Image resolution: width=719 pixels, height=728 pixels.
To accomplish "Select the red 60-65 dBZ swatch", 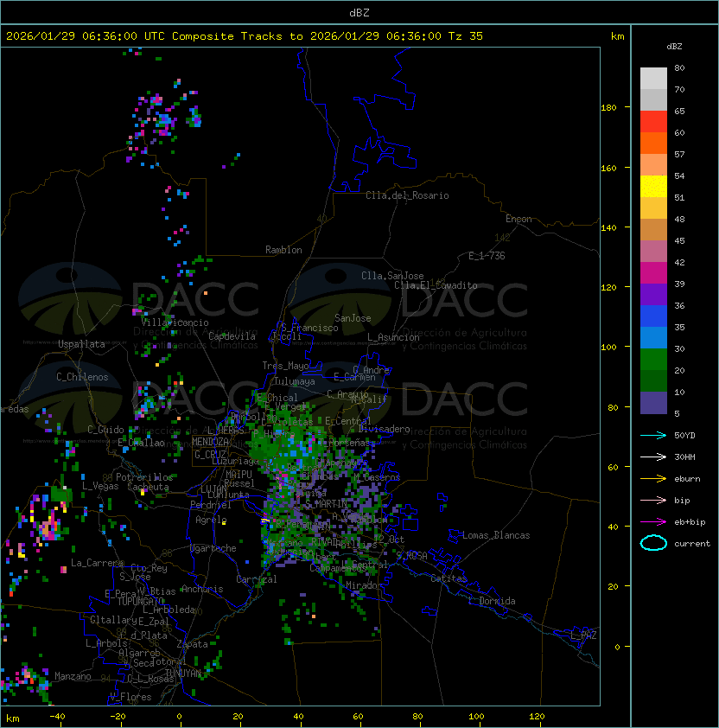I will [653, 122].
